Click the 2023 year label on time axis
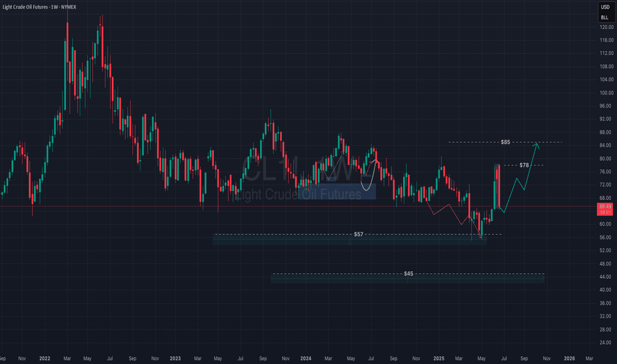This screenshot has width=617, height=364. point(175,359)
